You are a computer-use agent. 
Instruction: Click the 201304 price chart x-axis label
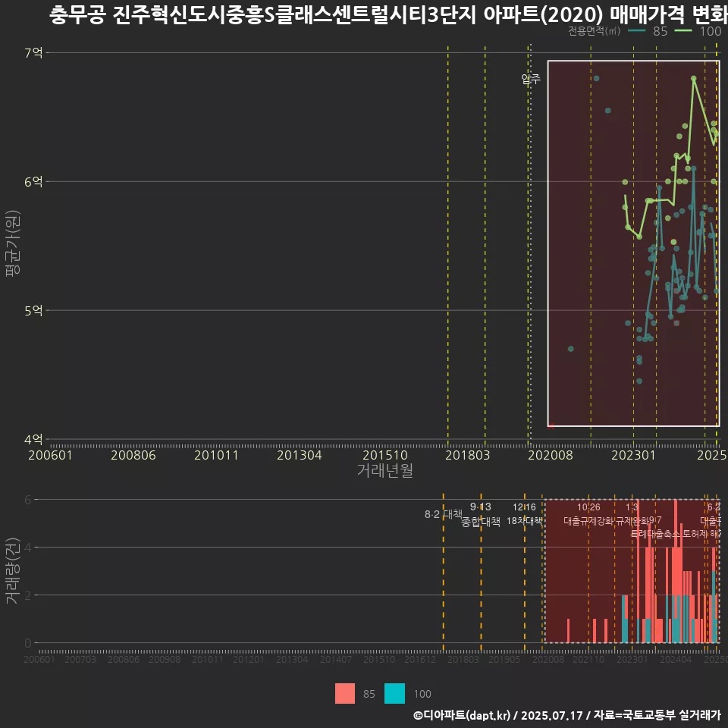pyautogui.click(x=300, y=456)
